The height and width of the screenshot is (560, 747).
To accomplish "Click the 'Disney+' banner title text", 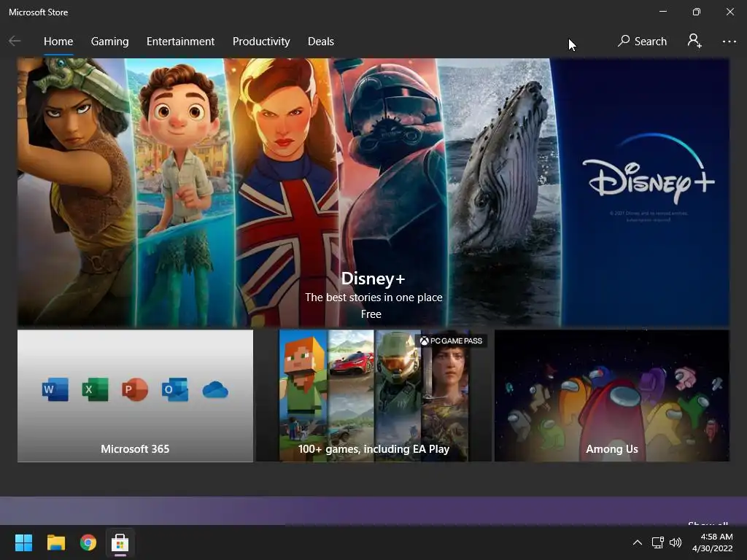I will pyautogui.click(x=373, y=279).
